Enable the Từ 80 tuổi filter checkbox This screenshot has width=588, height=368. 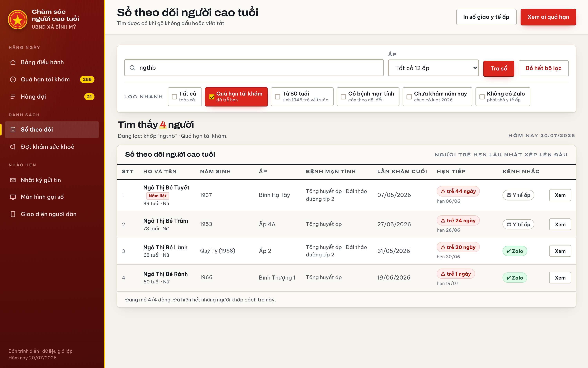pyautogui.click(x=278, y=97)
